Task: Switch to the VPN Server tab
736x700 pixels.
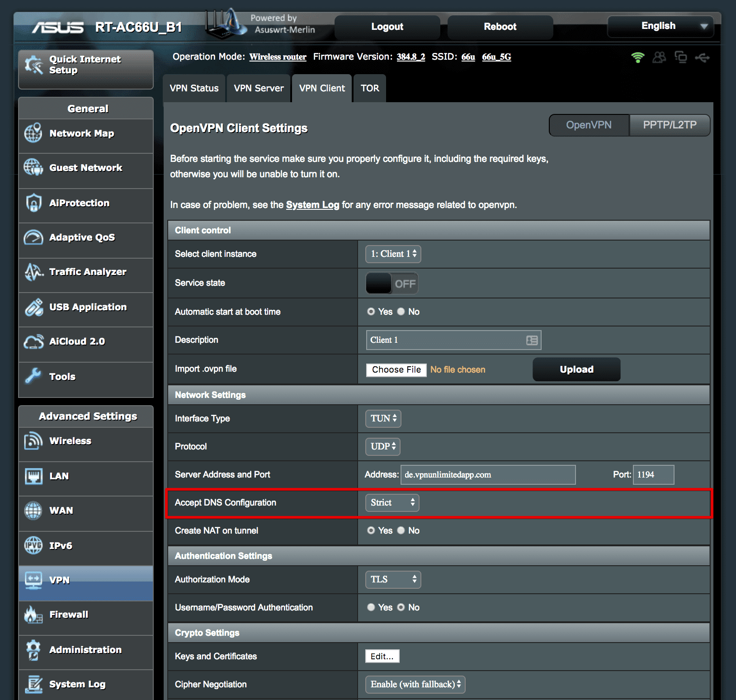Action: coord(258,88)
